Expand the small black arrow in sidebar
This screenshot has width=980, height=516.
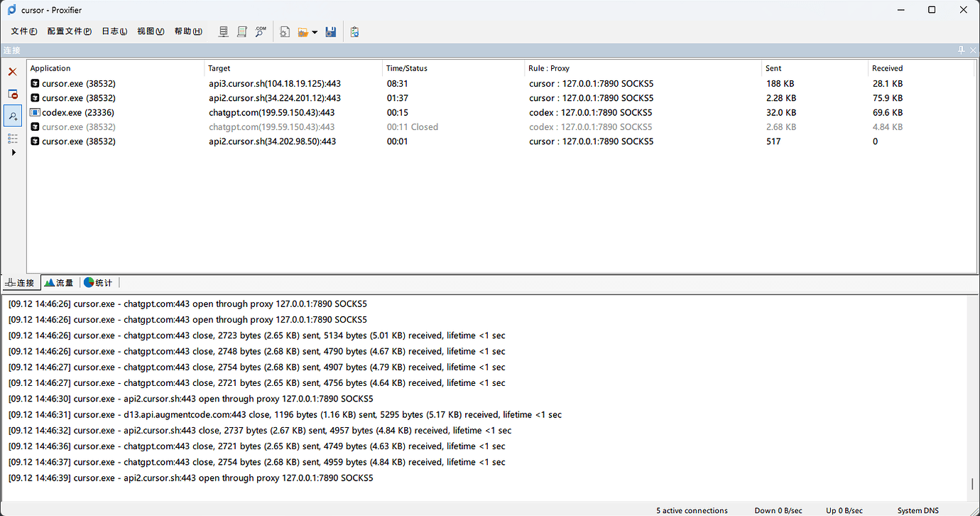click(x=13, y=152)
